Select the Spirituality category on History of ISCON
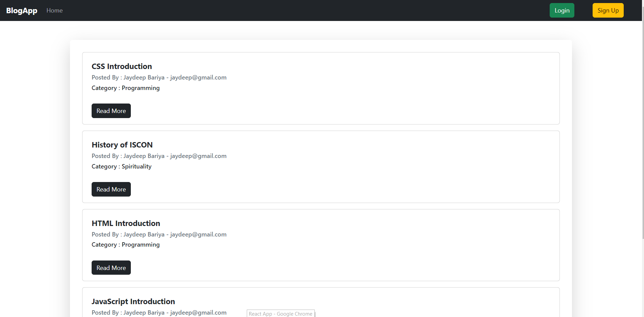The width and height of the screenshot is (644, 317). tap(136, 166)
